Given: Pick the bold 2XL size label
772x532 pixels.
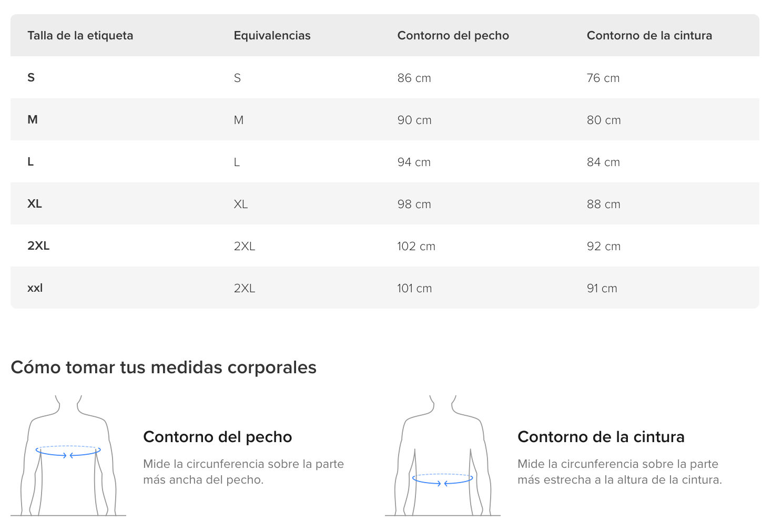Looking at the screenshot, I should (38, 245).
